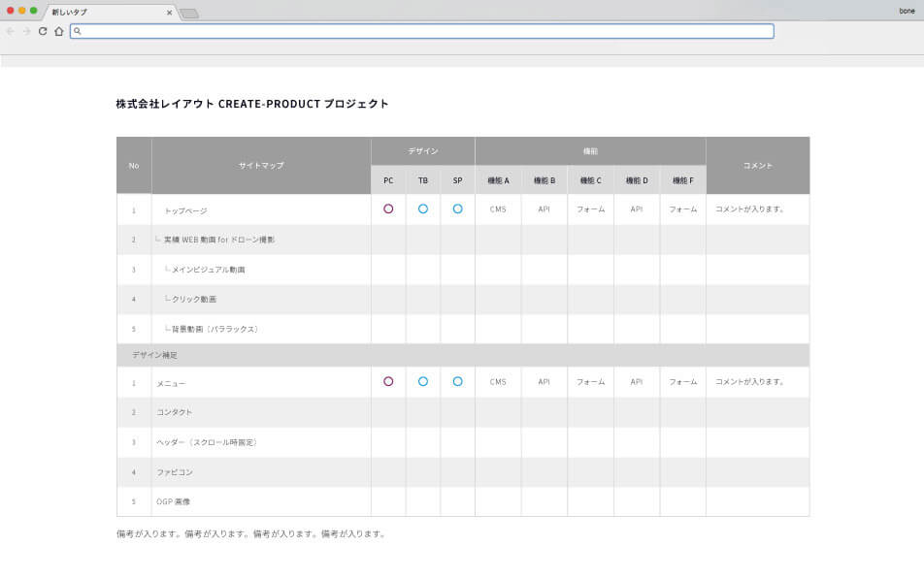The width and height of the screenshot is (924, 578).
Task: Open a new tab with the tab button
Action: pos(189,14)
